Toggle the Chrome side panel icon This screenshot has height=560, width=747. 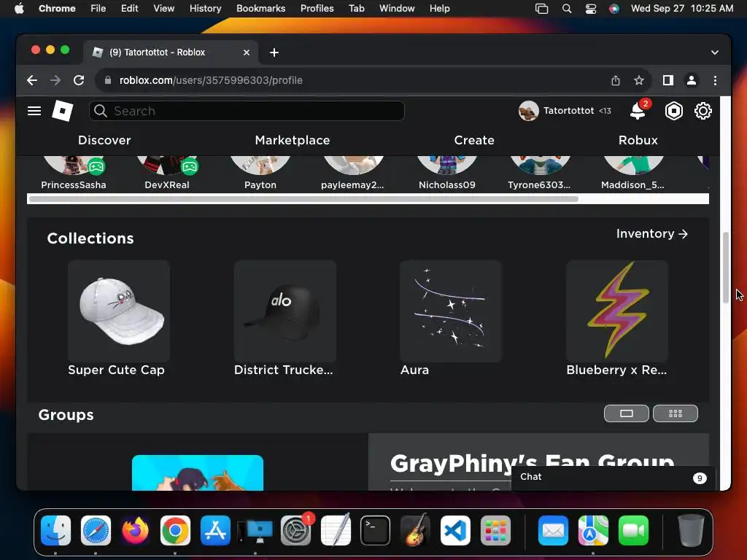coord(668,80)
